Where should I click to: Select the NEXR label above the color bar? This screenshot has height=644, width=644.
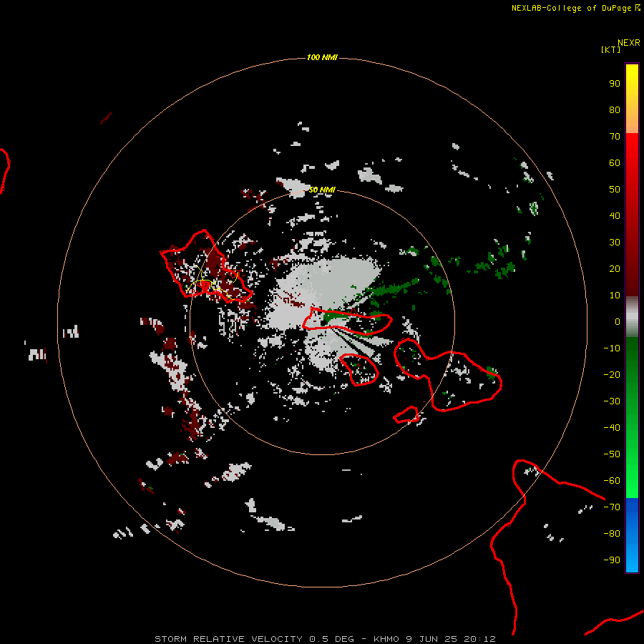629,43
